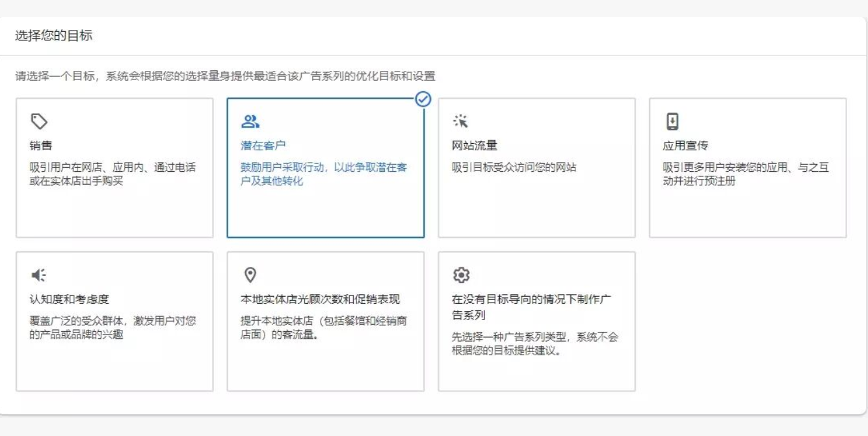The height and width of the screenshot is (436, 868).
Task: Click the gear icon for no-goal campaign
Action: tap(461, 275)
